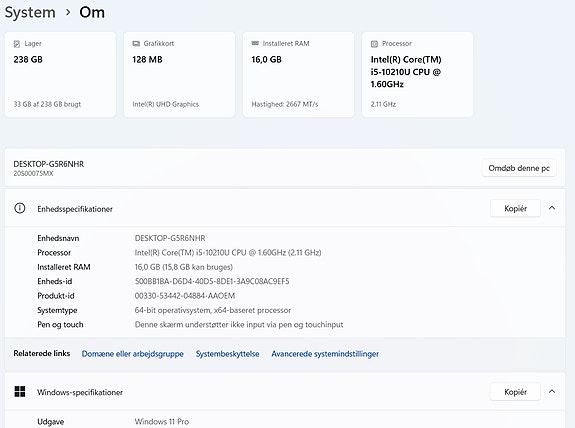The width and height of the screenshot is (575, 428).
Task: Collapse the Windows-specifikationer section chevron
Action: pos(552,391)
